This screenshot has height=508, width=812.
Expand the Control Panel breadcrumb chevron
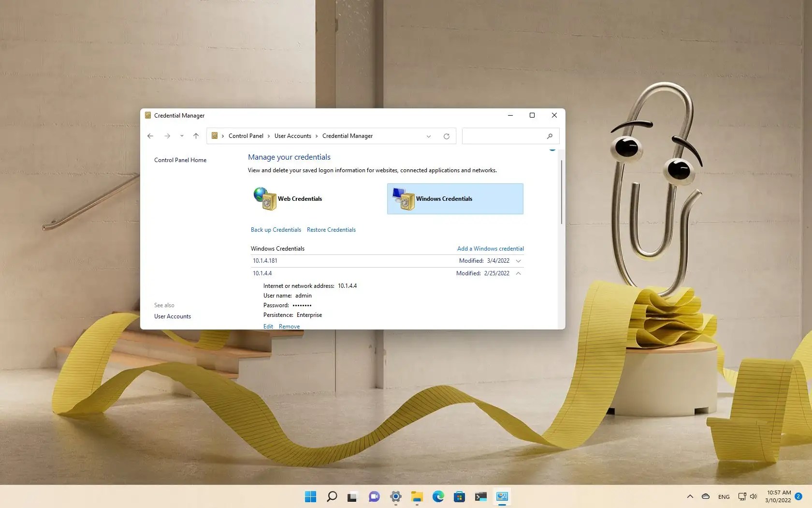(x=269, y=136)
